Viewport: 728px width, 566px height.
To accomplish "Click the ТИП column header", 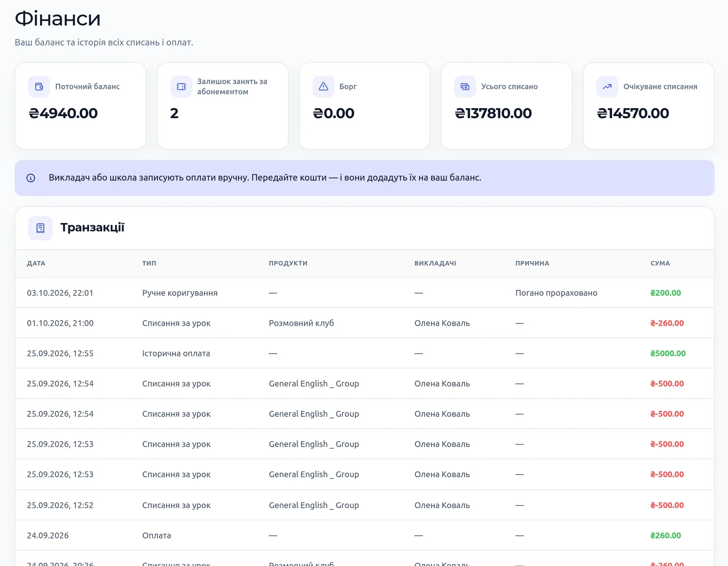I will 149,263.
